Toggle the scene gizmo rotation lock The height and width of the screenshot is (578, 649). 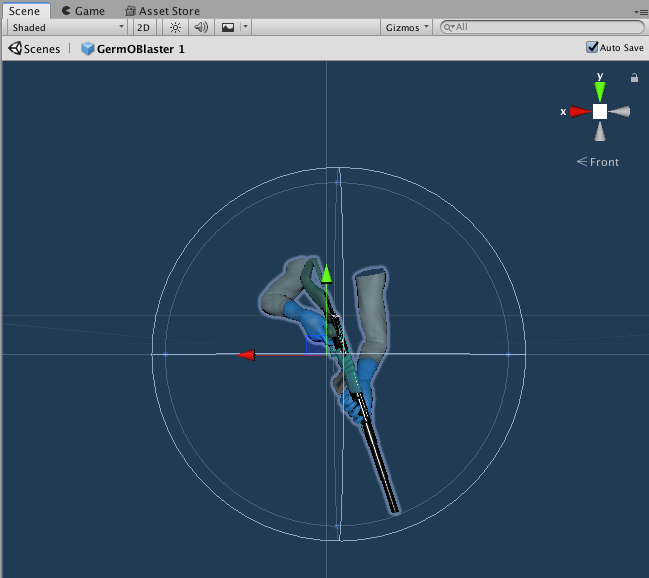pyautogui.click(x=633, y=78)
